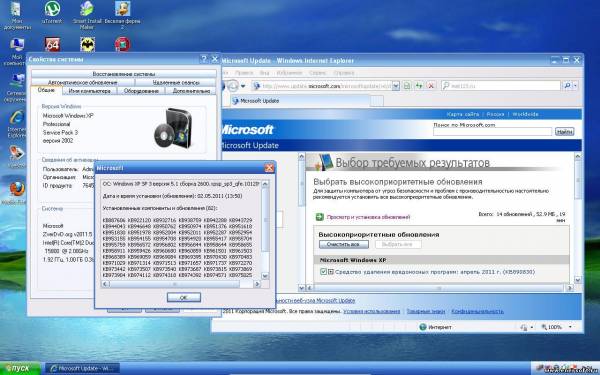Expand details of KB890830 update item

[x=331, y=272]
